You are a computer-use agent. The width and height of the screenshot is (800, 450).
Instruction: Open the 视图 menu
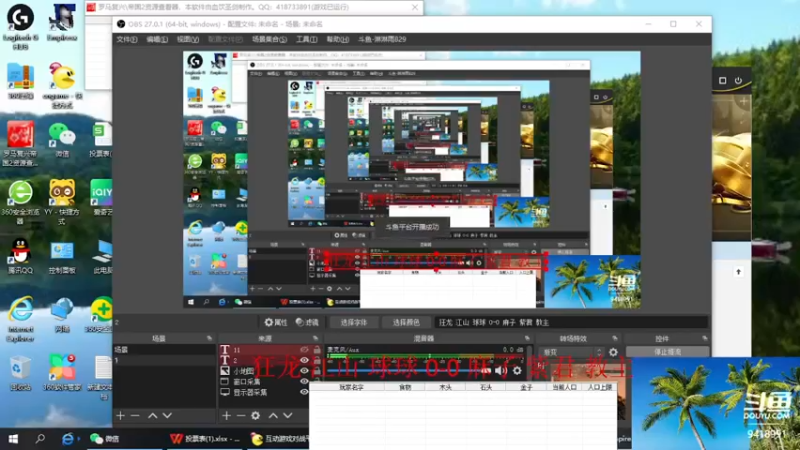[188, 39]
